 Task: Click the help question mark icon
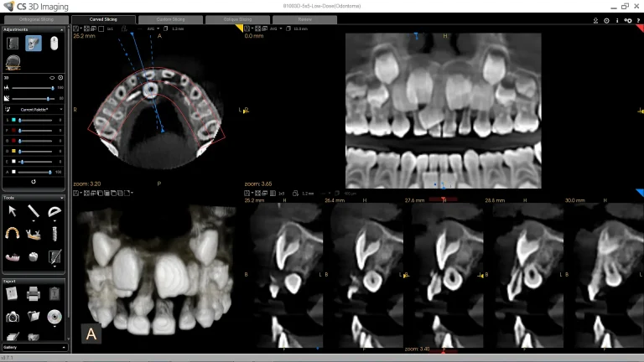click(638, 20)
